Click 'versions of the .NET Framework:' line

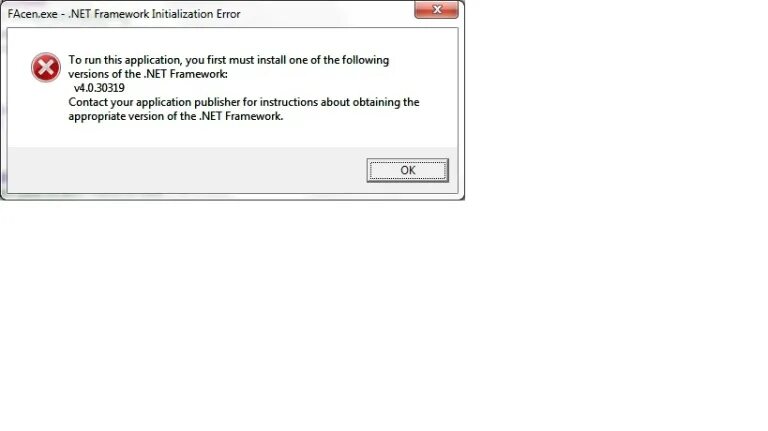pos(148,74)
